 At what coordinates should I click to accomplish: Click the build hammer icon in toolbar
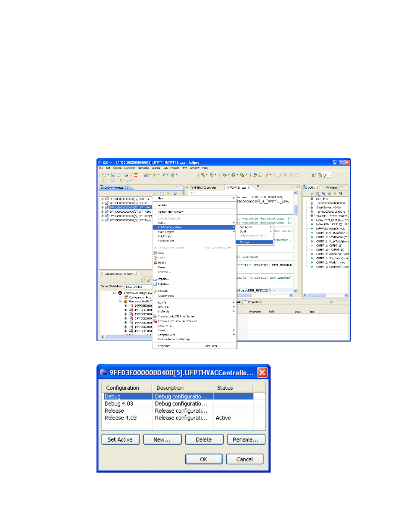point(202,175)
